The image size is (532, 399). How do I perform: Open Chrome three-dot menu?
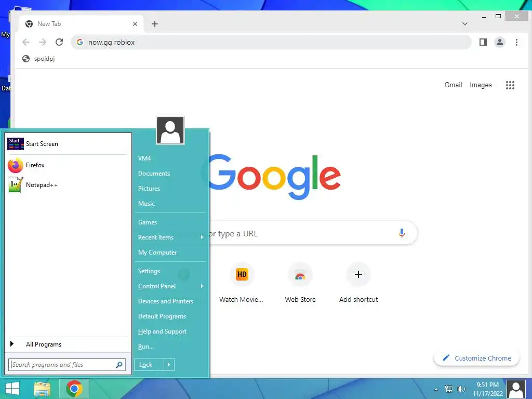coord(516,42)
